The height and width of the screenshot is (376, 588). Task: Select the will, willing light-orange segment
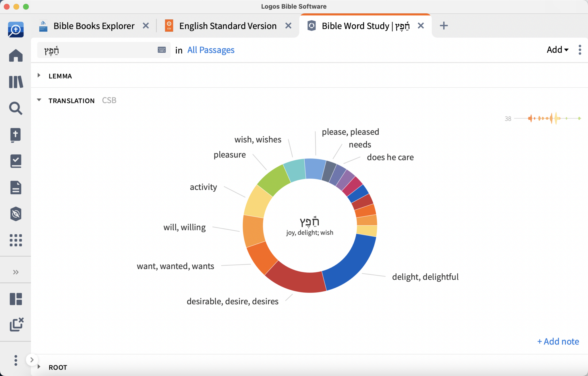coord(253,231)
